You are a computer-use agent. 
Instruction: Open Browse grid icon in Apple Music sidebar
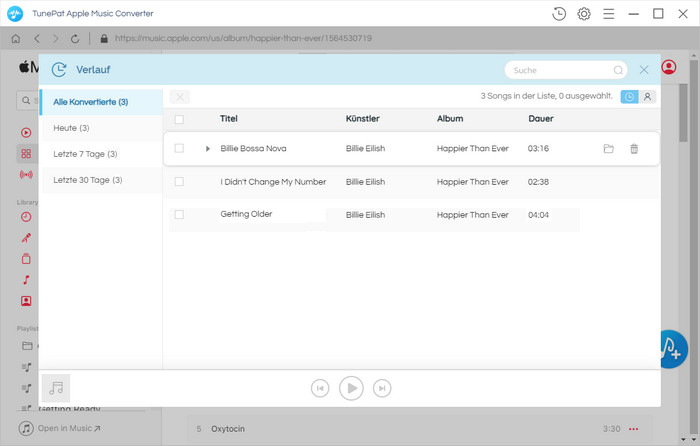tap(26, 154)
